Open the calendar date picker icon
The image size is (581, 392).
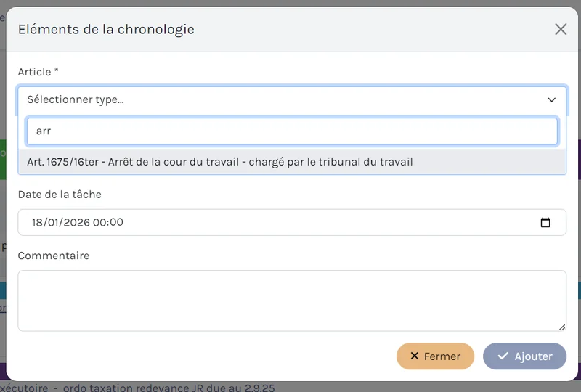click(546, 223)
